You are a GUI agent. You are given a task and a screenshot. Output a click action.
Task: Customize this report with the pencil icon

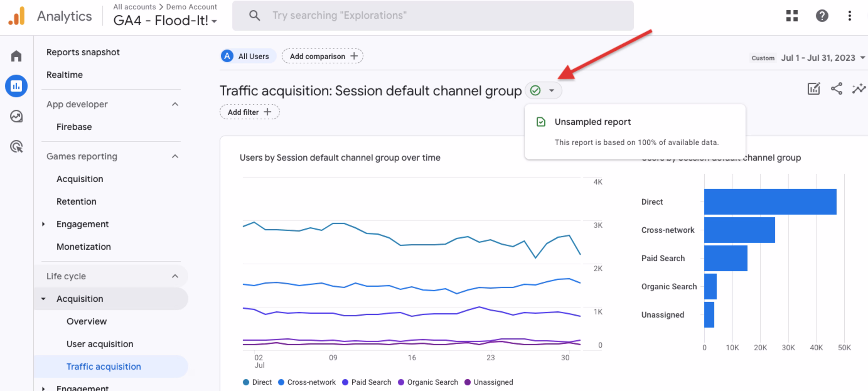click(814, 89)
